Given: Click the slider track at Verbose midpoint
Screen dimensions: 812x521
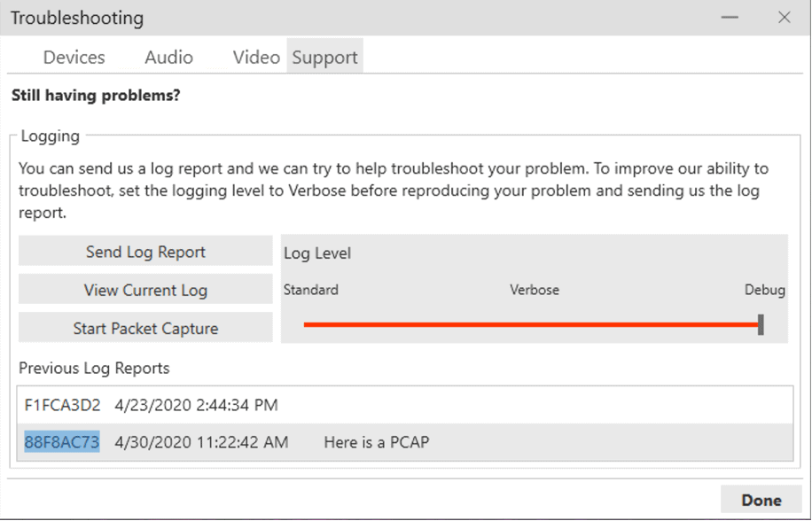Looking at the screenshot, I should [534, 324].
